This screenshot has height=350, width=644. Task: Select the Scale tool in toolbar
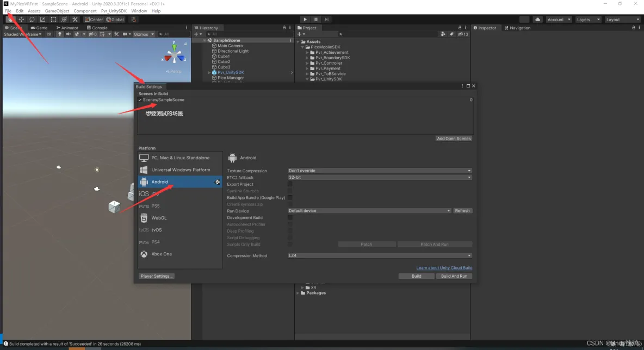click(43, 19)
